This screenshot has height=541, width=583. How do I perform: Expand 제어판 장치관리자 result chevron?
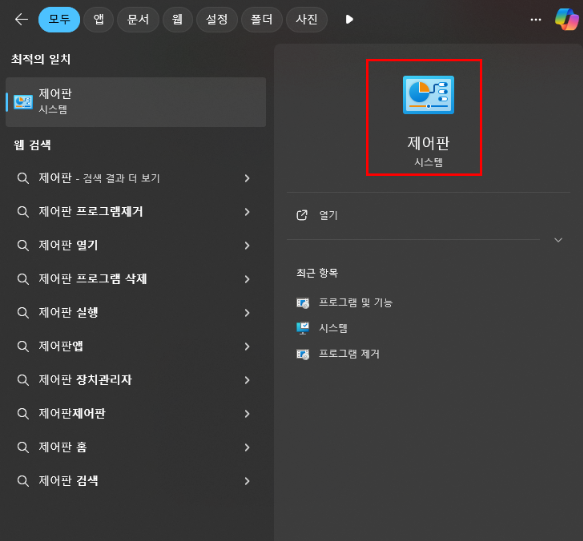point(247,380)
